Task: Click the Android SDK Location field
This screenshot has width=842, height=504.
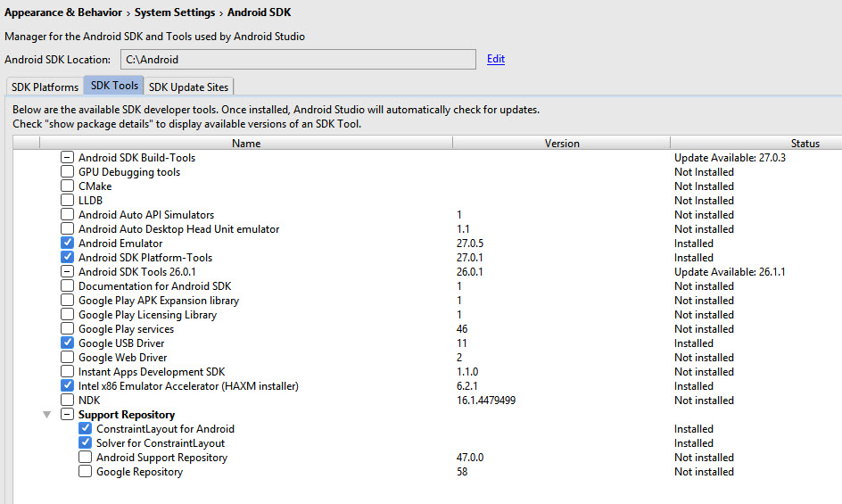Action: pos(298,59)
